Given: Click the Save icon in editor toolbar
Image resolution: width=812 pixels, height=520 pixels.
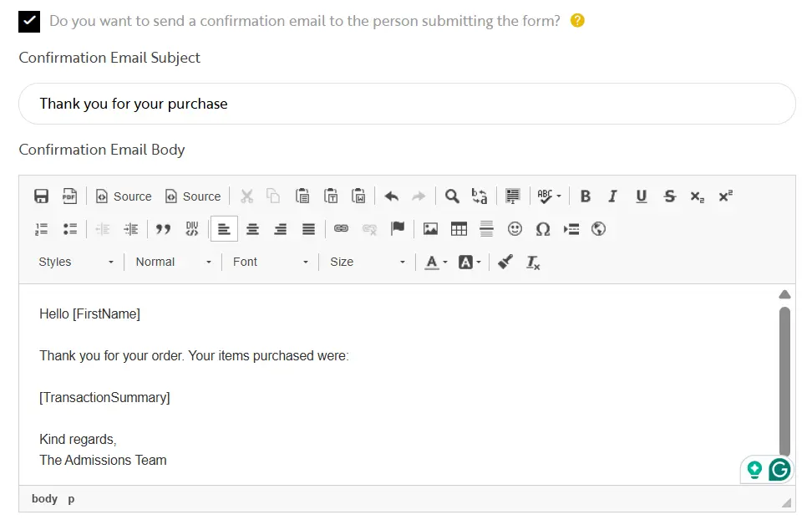Looking at the screenshot, I should [x=41, y=196].
